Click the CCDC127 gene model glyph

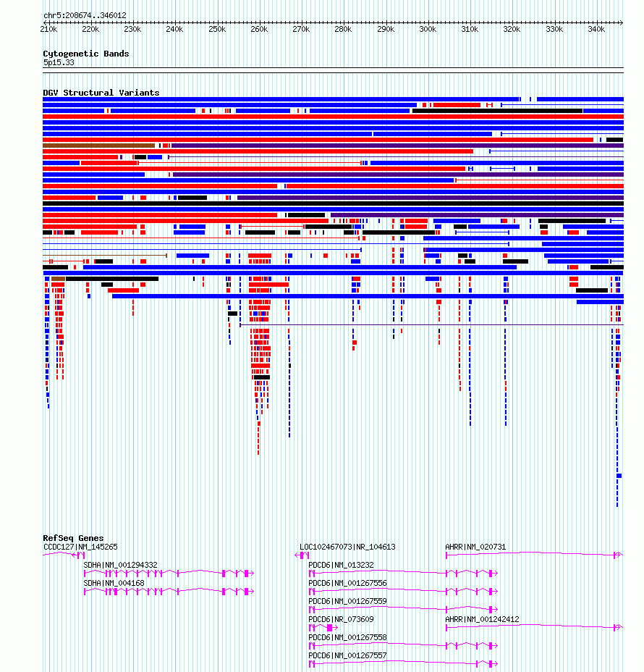click(64, 555)
